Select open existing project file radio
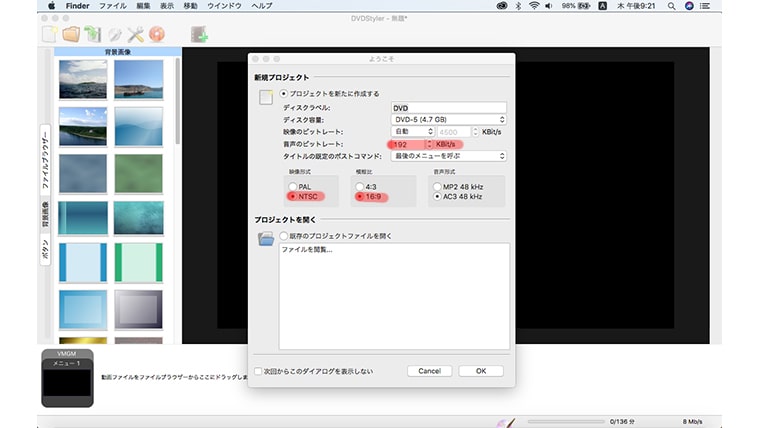Screen dimensions: 760x428 tap(284, 236)
